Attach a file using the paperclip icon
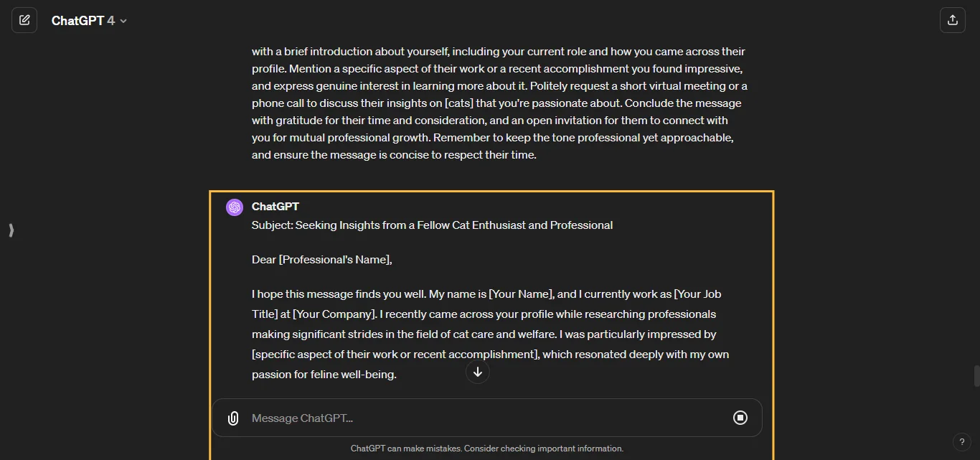 point(232,418)
